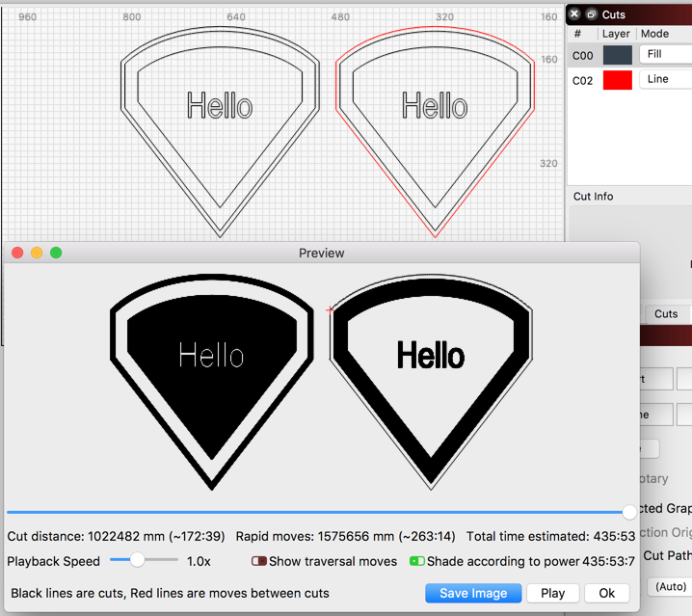The height and width of the screenshot is (616, 692).
Task: Click the Playback Speed slider handle
Action: coord(137,560)
